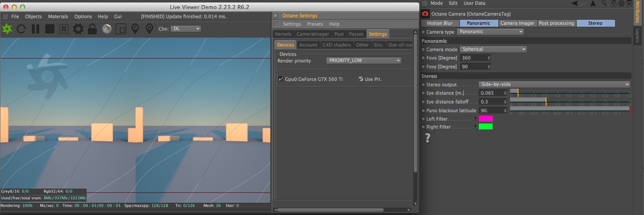Open Octane settings via the gear icon
644x215 pixels.
[x=78, y=29]
